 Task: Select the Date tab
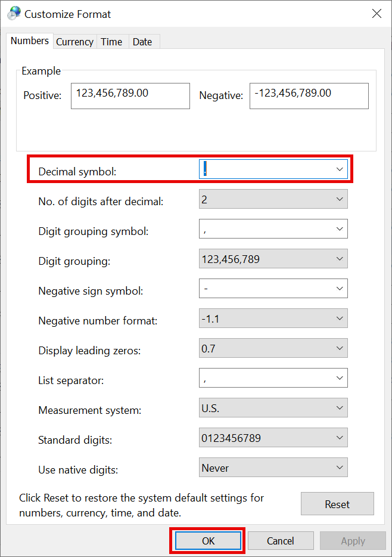[142, 42]
